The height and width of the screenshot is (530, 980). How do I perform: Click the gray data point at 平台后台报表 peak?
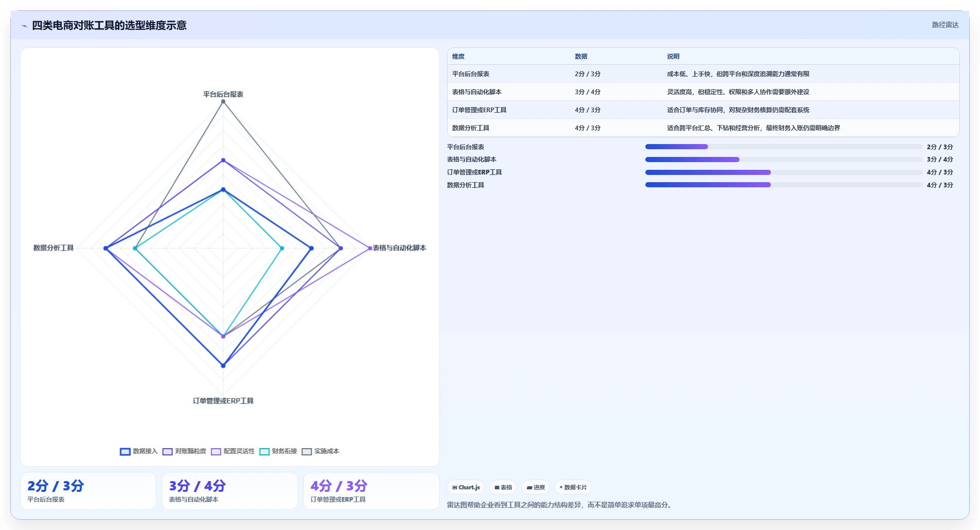223,101
